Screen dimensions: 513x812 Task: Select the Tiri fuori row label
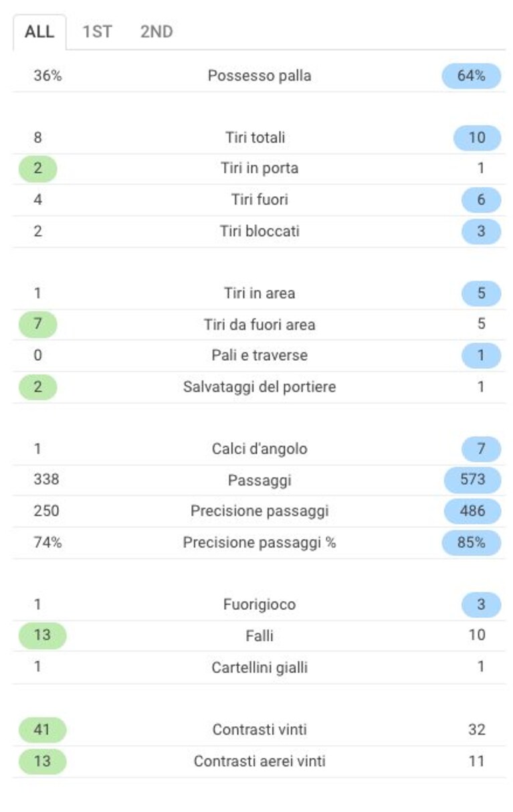tap(260, 199)
